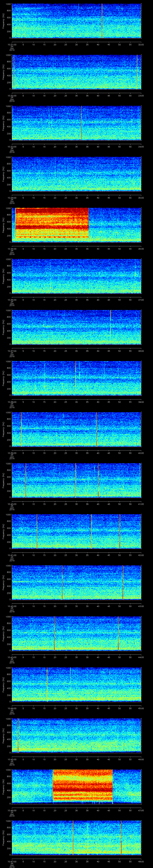Click the 10:34:00 start time label
The height and width of the screenshot is (868, 153).
click(x=12, y=198)
